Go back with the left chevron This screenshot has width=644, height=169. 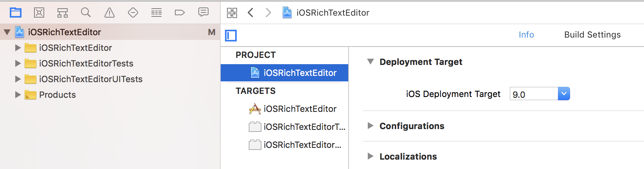[251, 13]
